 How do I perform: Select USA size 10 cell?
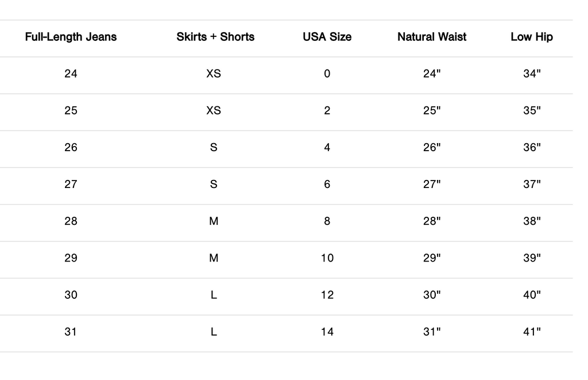pyautogui.click(x=327, y=258)
